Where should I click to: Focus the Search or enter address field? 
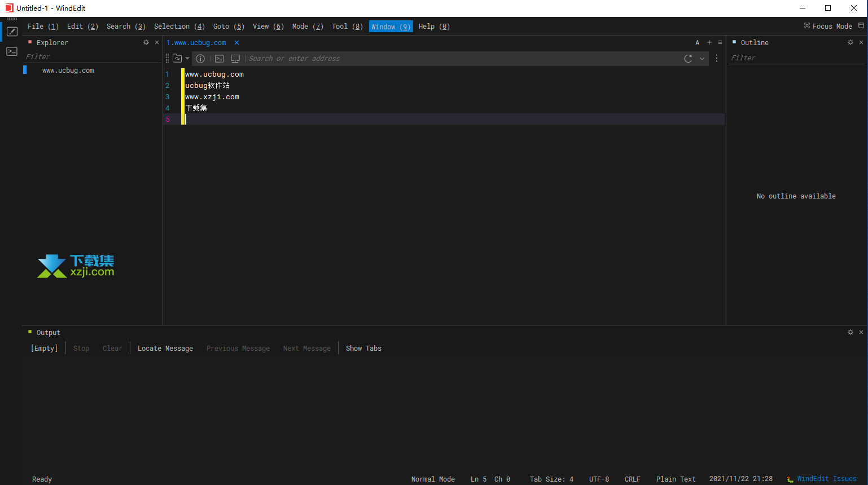pyautogui.click(x=463, y=59)
